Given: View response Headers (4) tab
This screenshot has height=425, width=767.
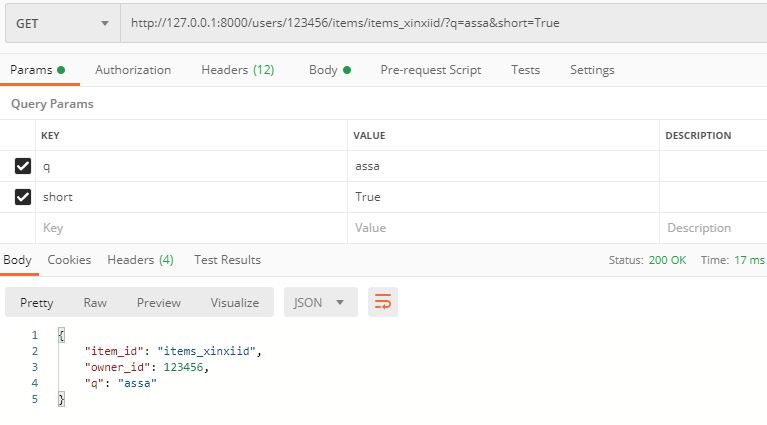Looking at the screenshot, I should pyautogui.click(x=140, y=260).
